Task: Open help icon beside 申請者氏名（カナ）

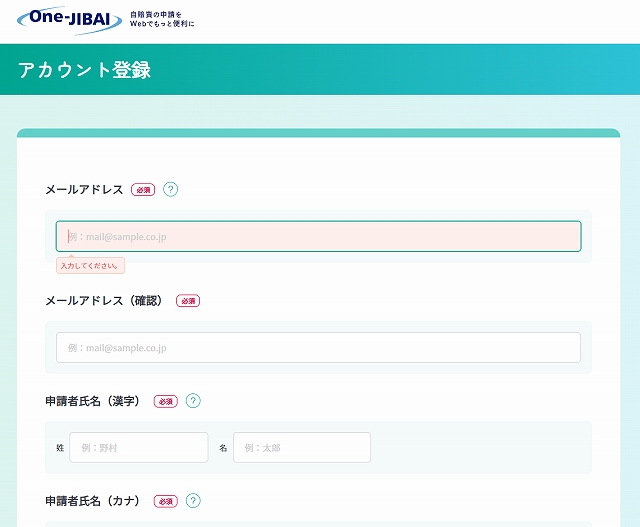Action: [x=193, y=501]
